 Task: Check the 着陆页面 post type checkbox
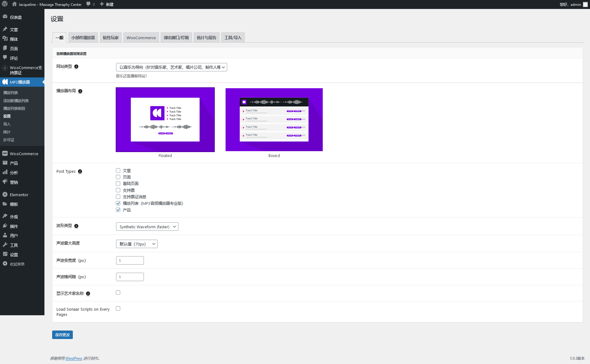coord(118,184)
